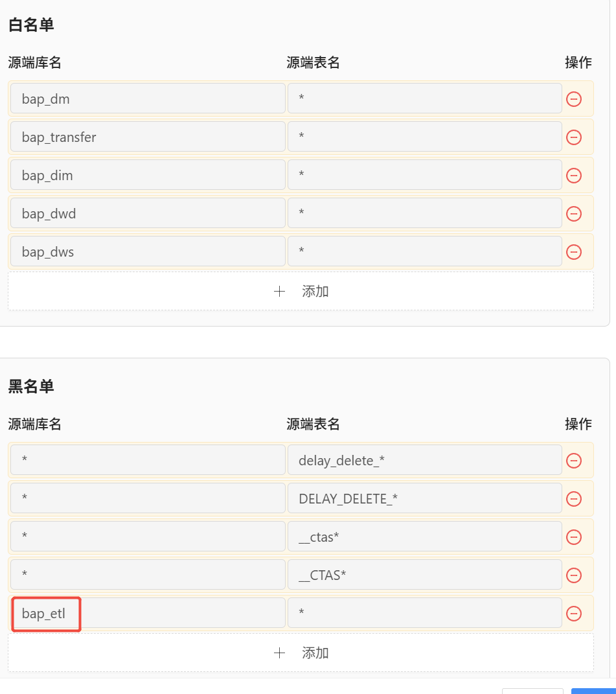The width and height of the screenshot is (616, 694).
Task: Remove the bap_dws whitelist row
Action: point(574,252)
